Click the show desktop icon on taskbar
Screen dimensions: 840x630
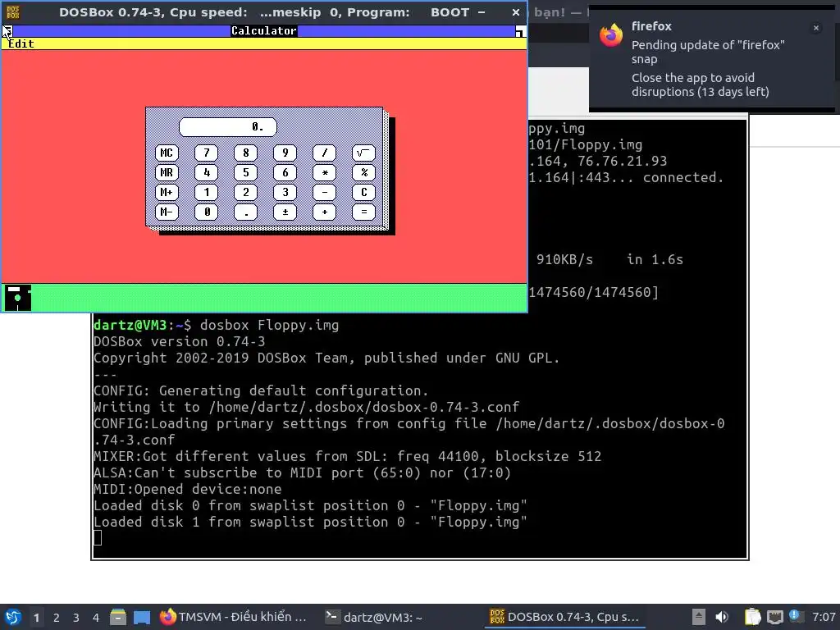(141, 617)
